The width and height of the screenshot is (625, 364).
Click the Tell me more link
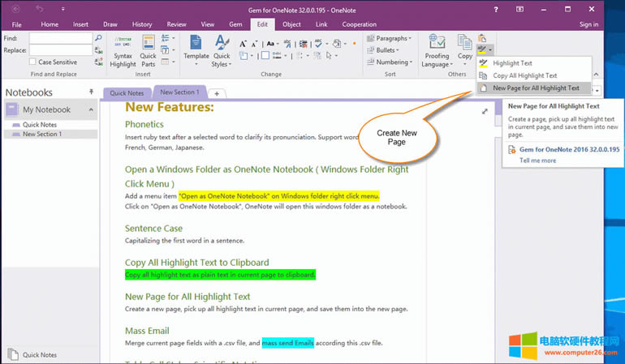537,161
